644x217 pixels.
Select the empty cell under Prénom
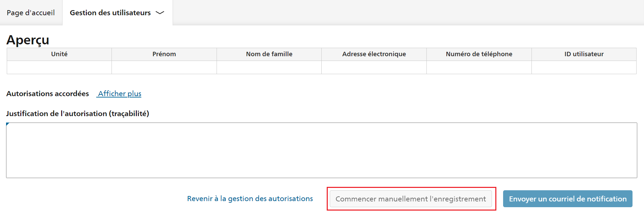(x=164, y=67)
